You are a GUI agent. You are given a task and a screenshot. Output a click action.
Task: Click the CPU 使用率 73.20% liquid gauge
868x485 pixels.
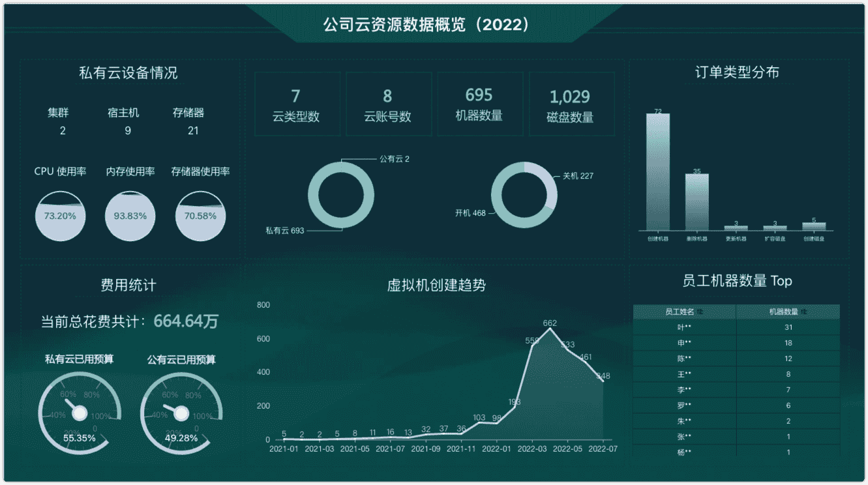point(60,215)
